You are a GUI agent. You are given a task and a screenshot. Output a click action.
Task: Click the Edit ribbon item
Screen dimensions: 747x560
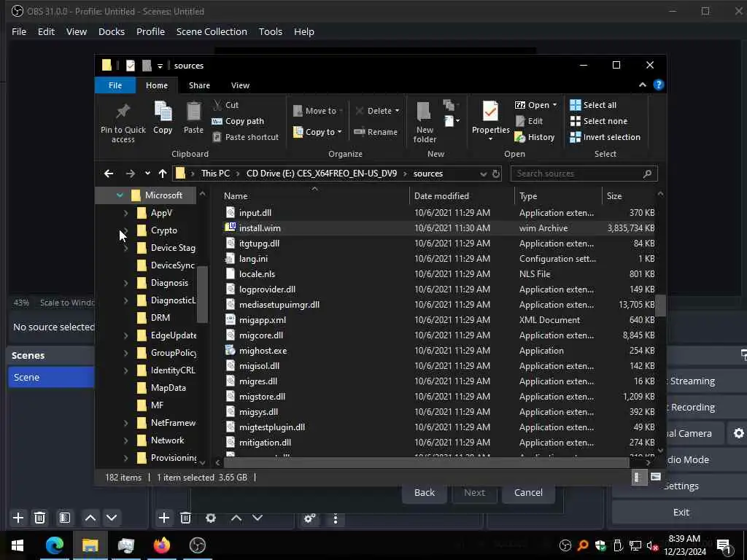coord(529,121)
